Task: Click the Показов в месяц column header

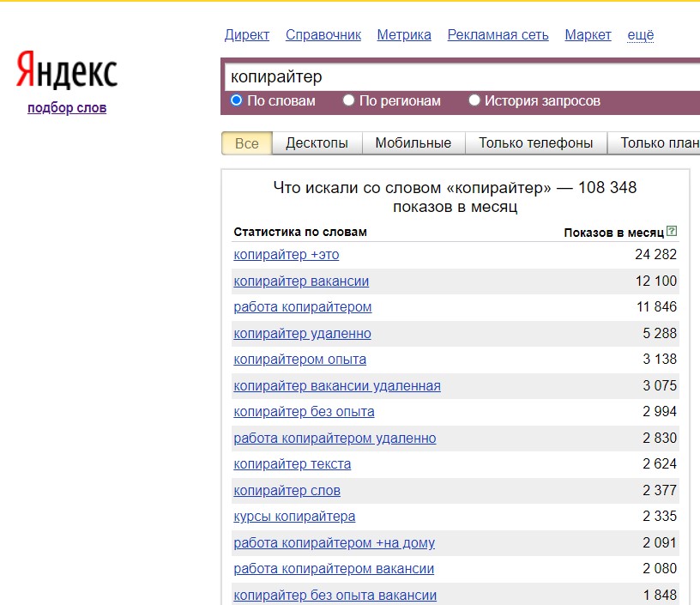Action: pyautogui.click(x=614, y=233)
